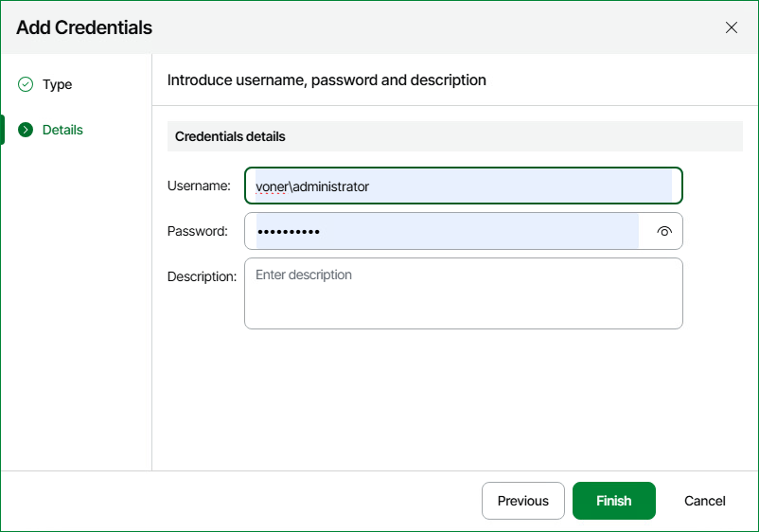Click the Description label
This screenshot has width=759, height=532.
[x=202, y=276]
